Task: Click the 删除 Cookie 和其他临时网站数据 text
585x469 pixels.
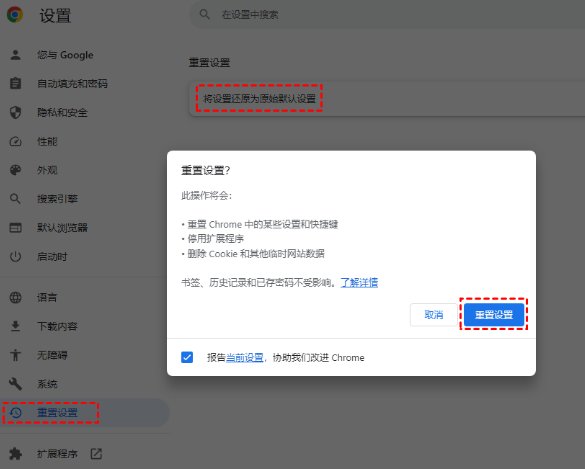Action: [x=256, y=254]
